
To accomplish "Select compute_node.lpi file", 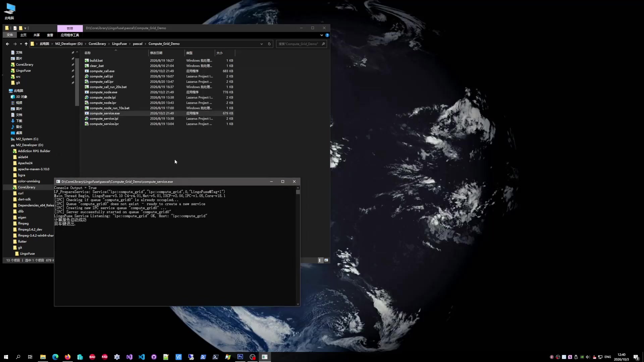I will coord(103,98).
